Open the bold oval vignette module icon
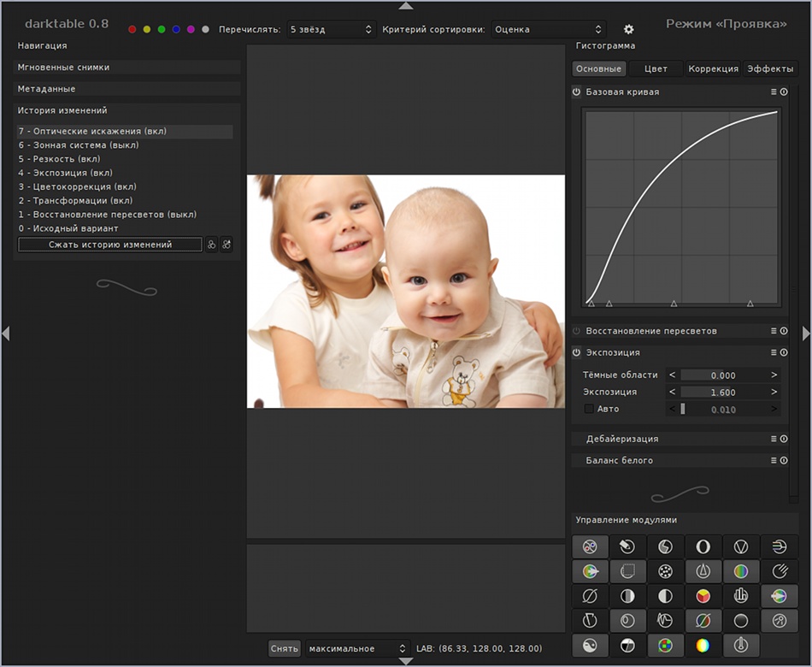 703,546
